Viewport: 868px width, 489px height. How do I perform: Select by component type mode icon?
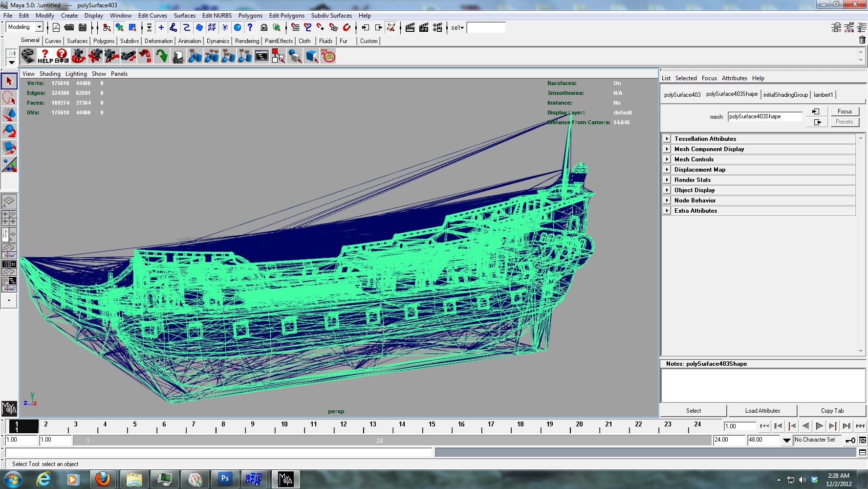[132, 27]
